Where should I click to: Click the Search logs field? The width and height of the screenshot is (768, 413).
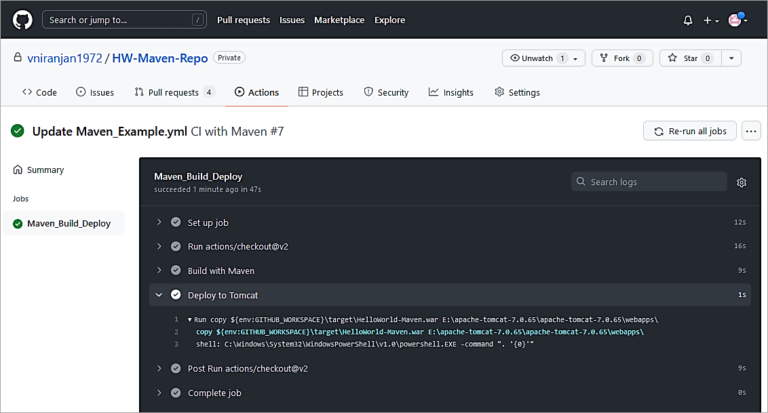point(649,182)
